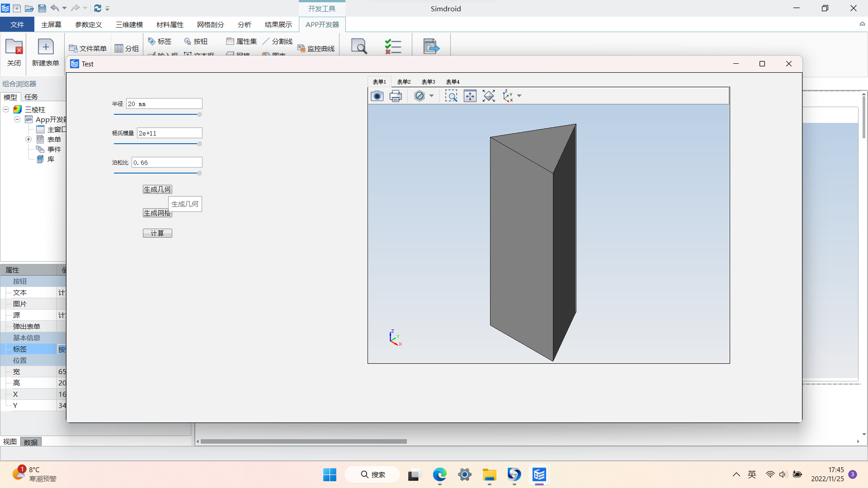This screenshot has height=488, width=868.
Task: Switch to the 网格剖分 ribbon tab
Action: click(x=211, y=24)
